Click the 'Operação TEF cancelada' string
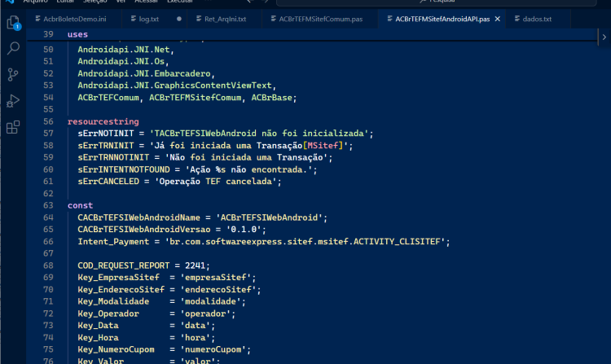This screenshot has height=364, width=611. [216, 182]
